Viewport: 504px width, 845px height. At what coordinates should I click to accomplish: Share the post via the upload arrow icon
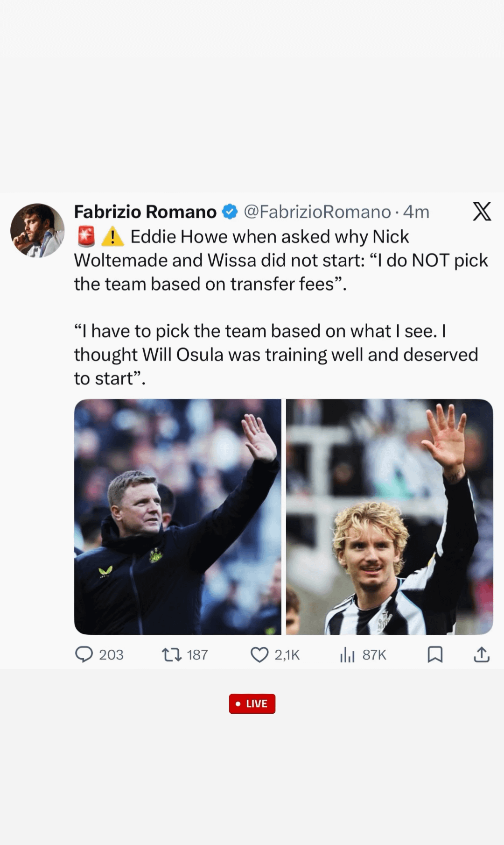point(482,654)
